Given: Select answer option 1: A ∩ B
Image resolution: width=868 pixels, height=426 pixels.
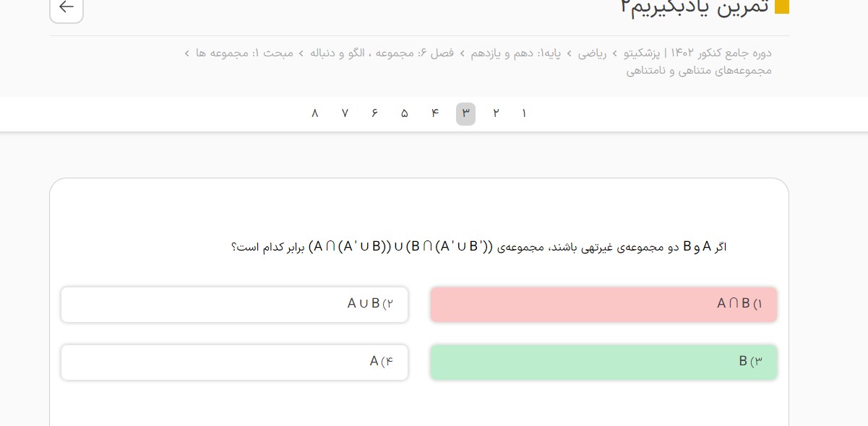Looking at the screenshot, I should [x=603, y=304].
